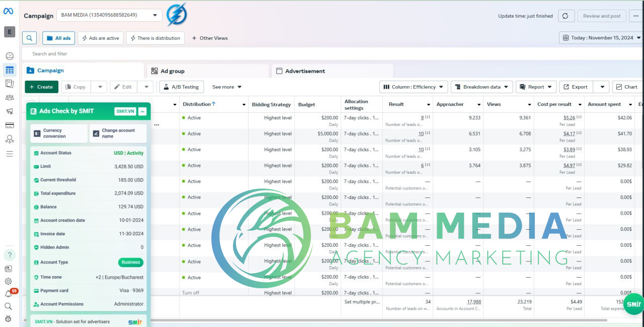Click the search magnifier button beside All ads
The height and width of the screenshot is (327, 644).
point(30,38)
